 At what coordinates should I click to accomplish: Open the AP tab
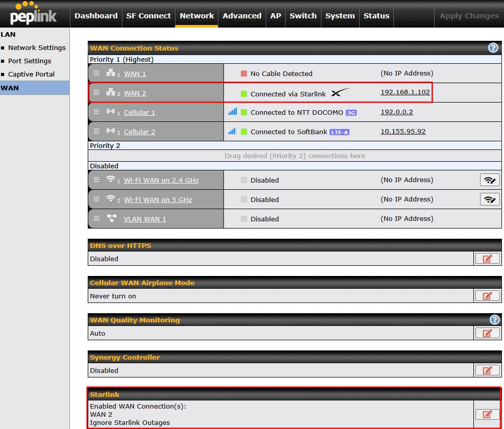pyautogui.click(x=275, y=16)
